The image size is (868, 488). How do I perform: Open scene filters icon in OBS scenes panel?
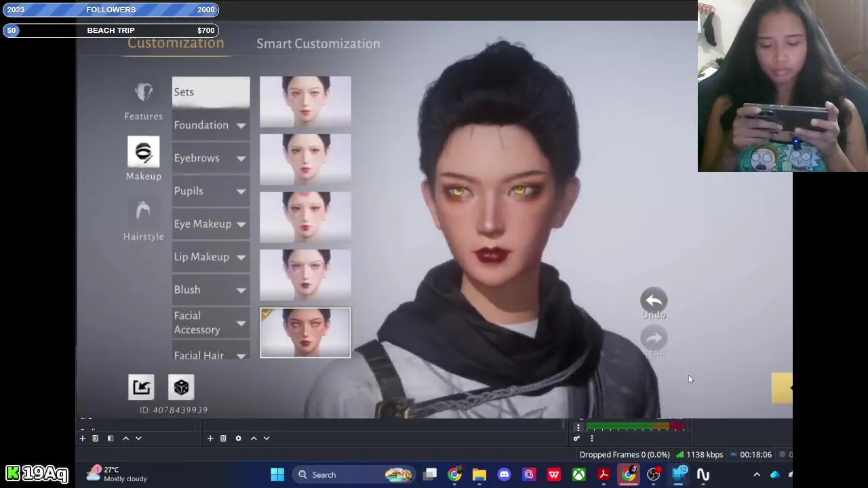point(110,439)
